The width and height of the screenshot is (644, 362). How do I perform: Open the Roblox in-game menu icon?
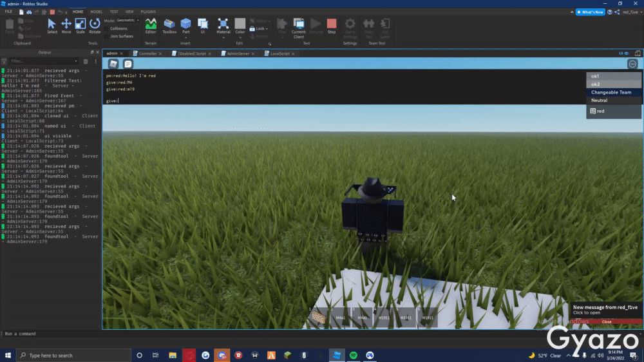pos(113,64)
